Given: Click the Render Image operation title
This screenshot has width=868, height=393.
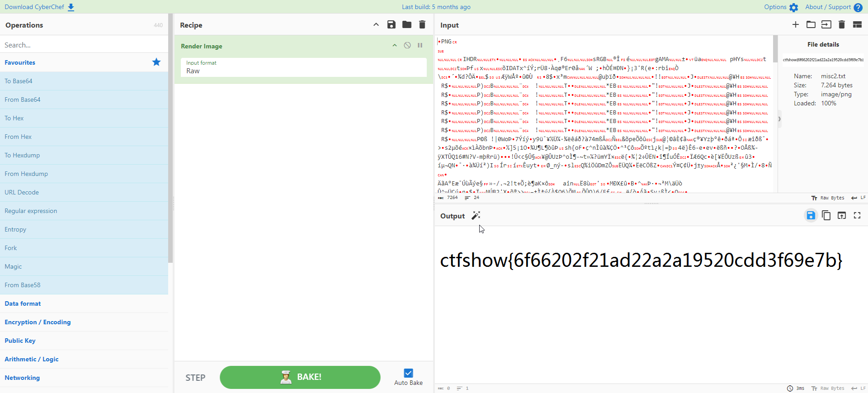Looking at the screenshot, I should click(202, 46).
